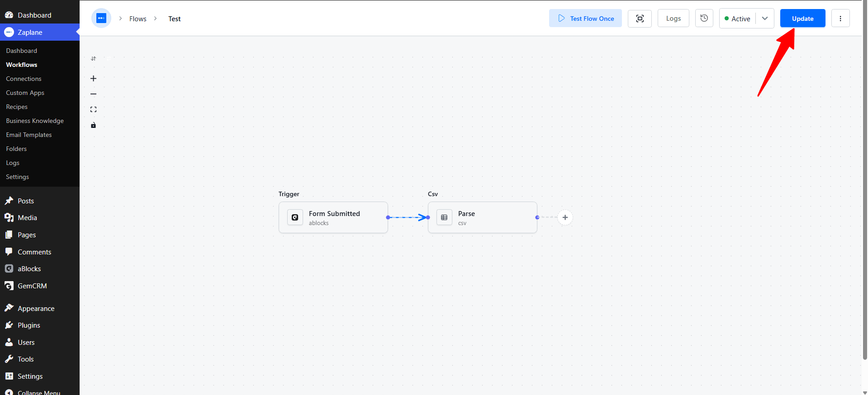Add a step with the plus node

tap(565, 217)
